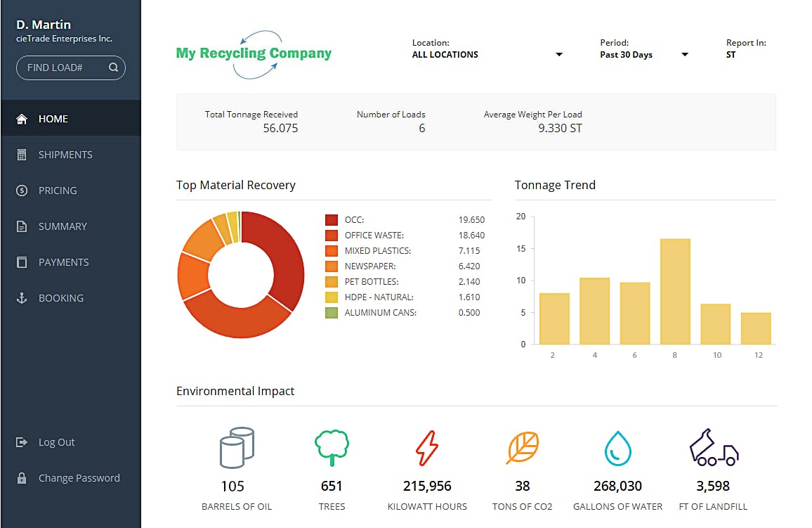Click Log Out link
The image size is (812, 528).
[x=56, y=442]
